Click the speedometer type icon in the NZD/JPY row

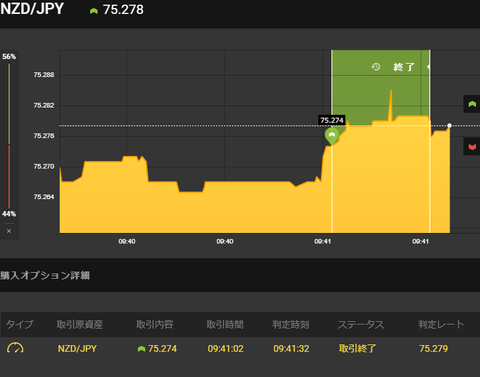[15, 348]
